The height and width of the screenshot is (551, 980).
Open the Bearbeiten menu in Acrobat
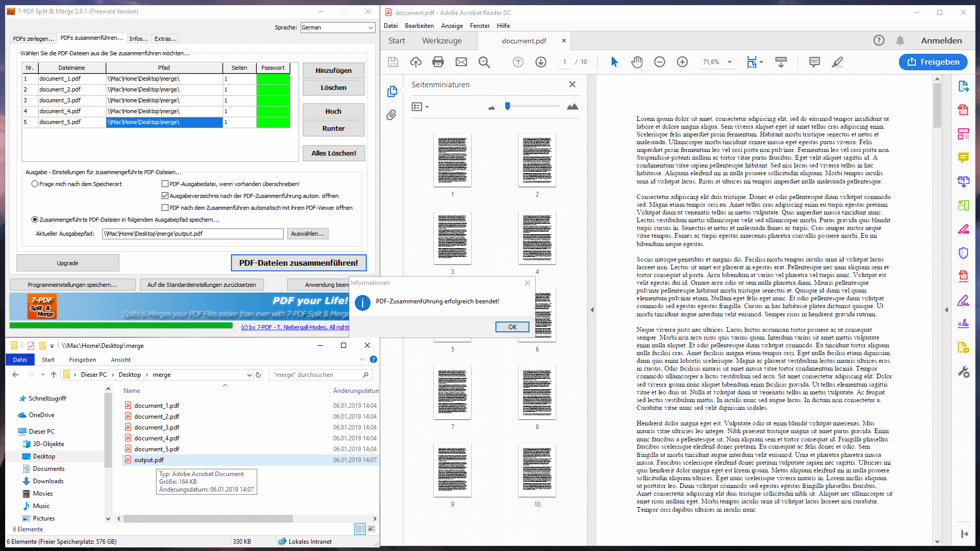[x=419, y=26]
